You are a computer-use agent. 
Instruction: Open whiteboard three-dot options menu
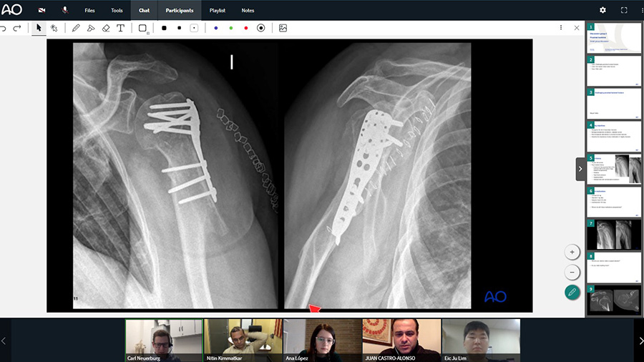click(x=561, y=28)
